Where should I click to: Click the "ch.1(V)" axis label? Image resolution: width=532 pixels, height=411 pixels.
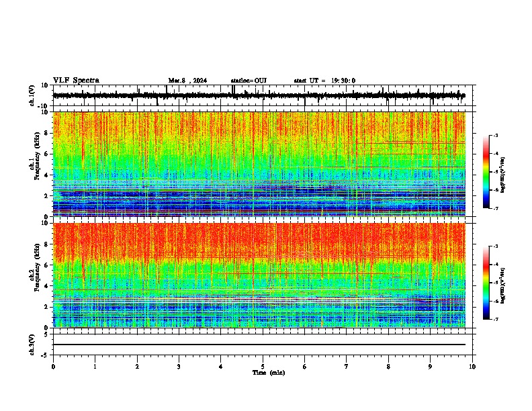[32, 95]
